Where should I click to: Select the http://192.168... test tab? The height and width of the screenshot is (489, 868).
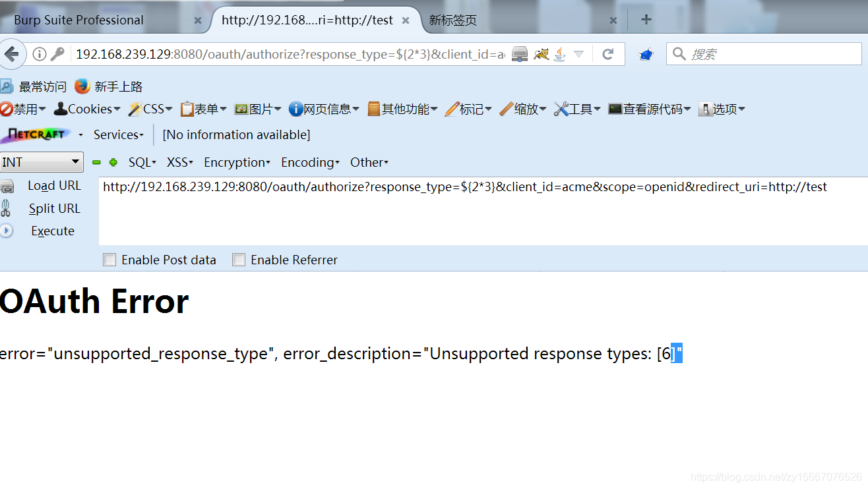pyautogui.click(x=307, y=20)
